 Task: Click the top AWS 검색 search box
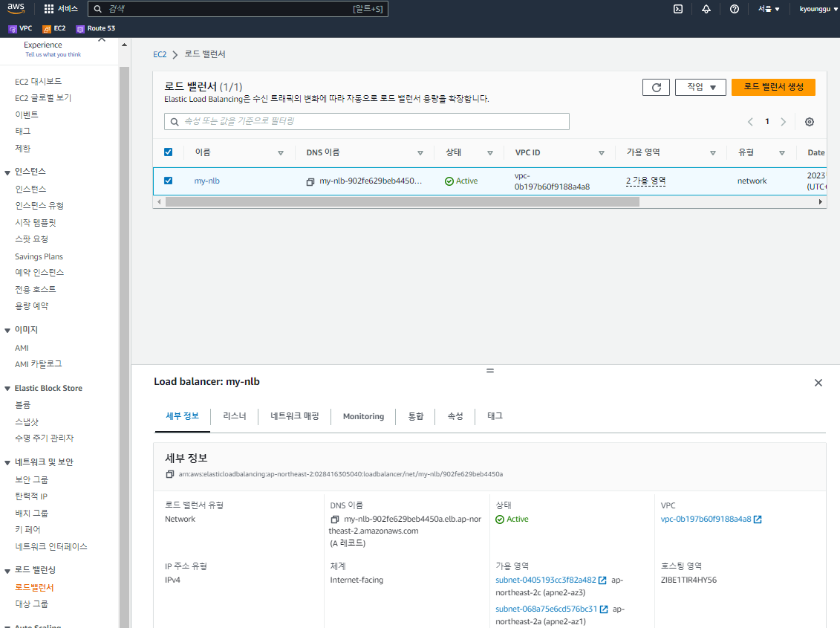[x=238, y=9]
